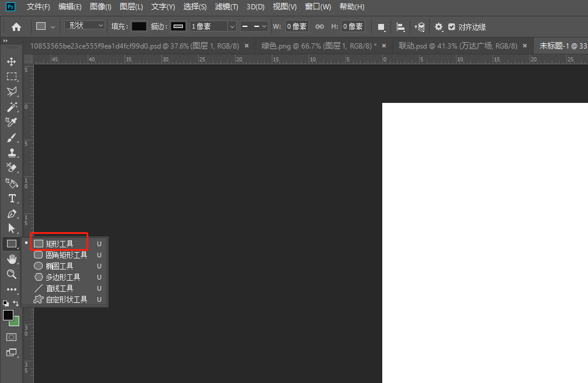Choose 椭圆工具 from the flyout

pos(65,266)
